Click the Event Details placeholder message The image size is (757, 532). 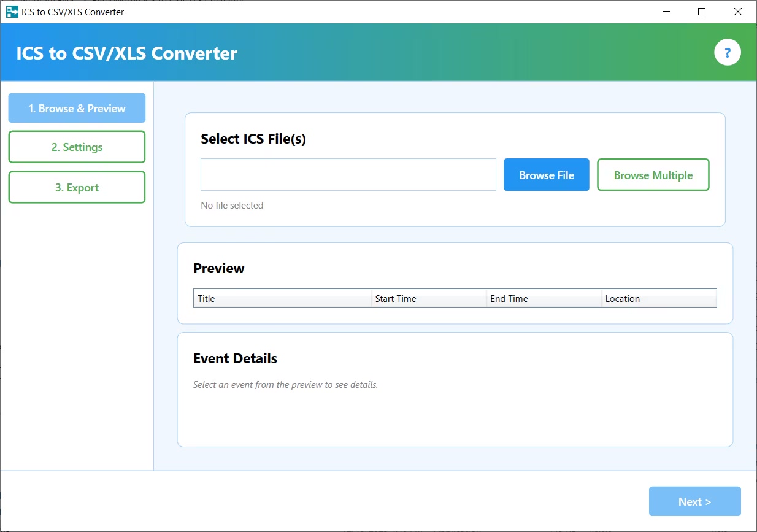point(285,385)
